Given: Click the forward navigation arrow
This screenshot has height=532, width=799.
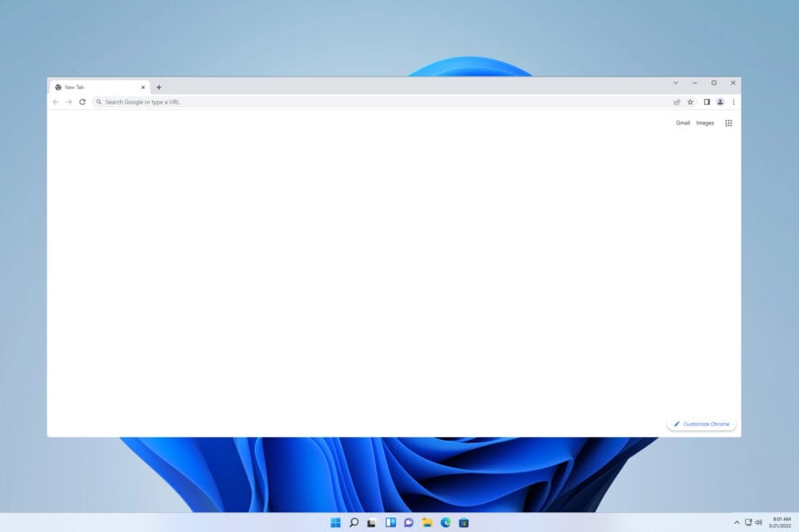Looking at the screenshot, I should coord(69,102).
